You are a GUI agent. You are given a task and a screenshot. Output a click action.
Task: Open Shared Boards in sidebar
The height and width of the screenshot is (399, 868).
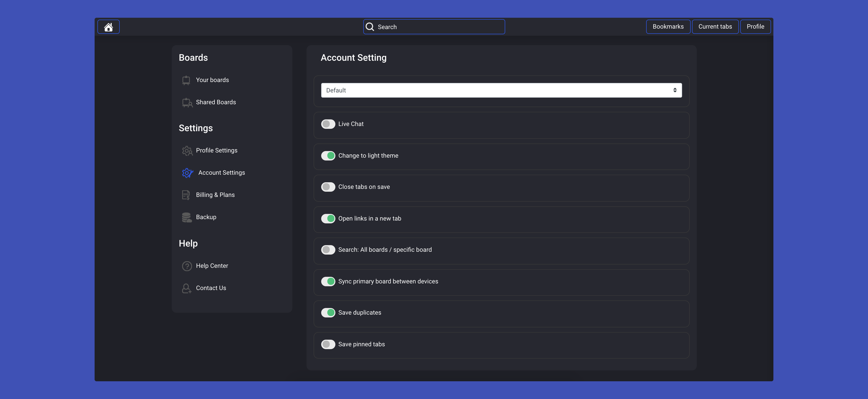coord(216,102)
